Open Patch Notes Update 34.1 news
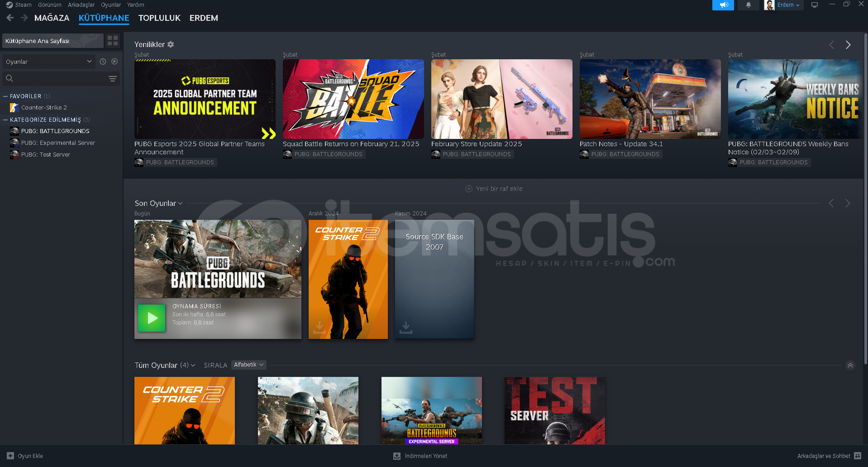868x467 pixels. click(x=650, y=99)
